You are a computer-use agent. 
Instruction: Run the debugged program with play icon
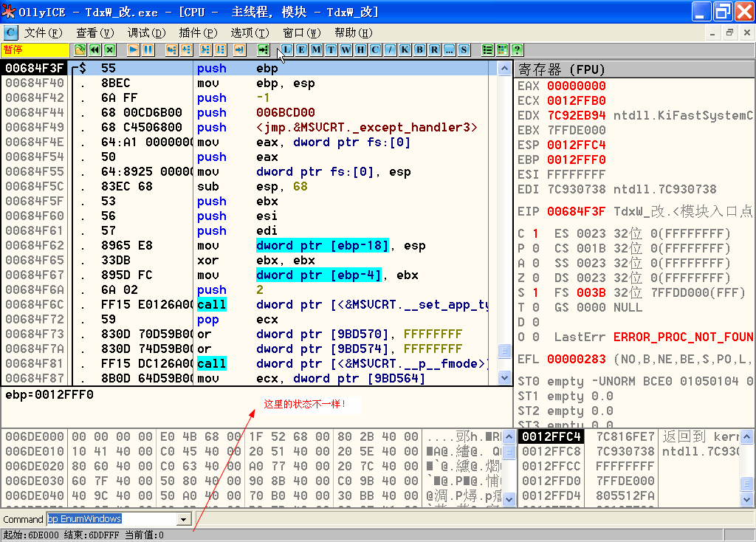[x=134, y=49]
